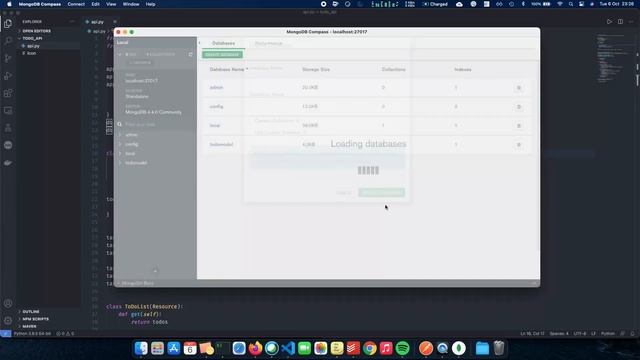Click the Spotlight search icon in menu bar

pos(571,4)
